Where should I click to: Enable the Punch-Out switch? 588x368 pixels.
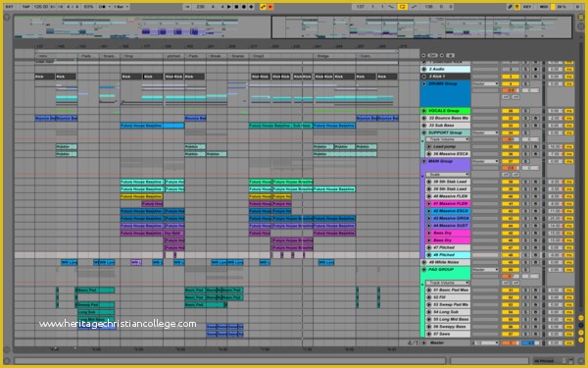pyautogui.click(x=414, y=7)
